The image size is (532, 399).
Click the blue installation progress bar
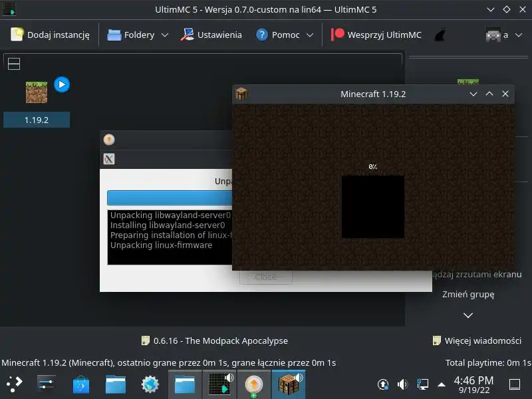(170, 198)
